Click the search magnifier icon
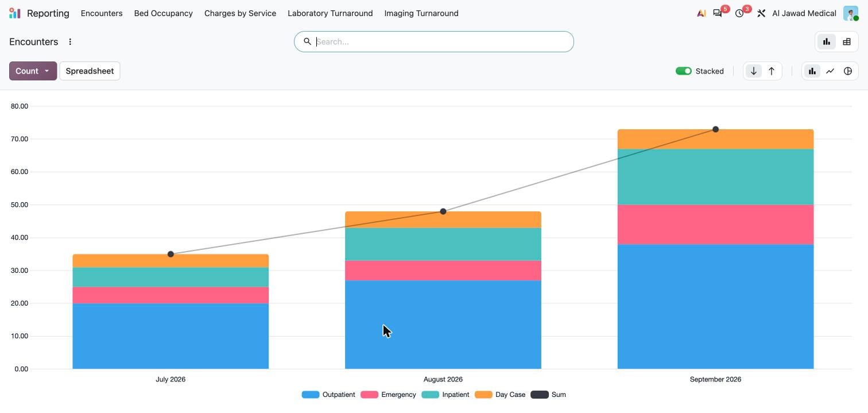 pos(307,42)
